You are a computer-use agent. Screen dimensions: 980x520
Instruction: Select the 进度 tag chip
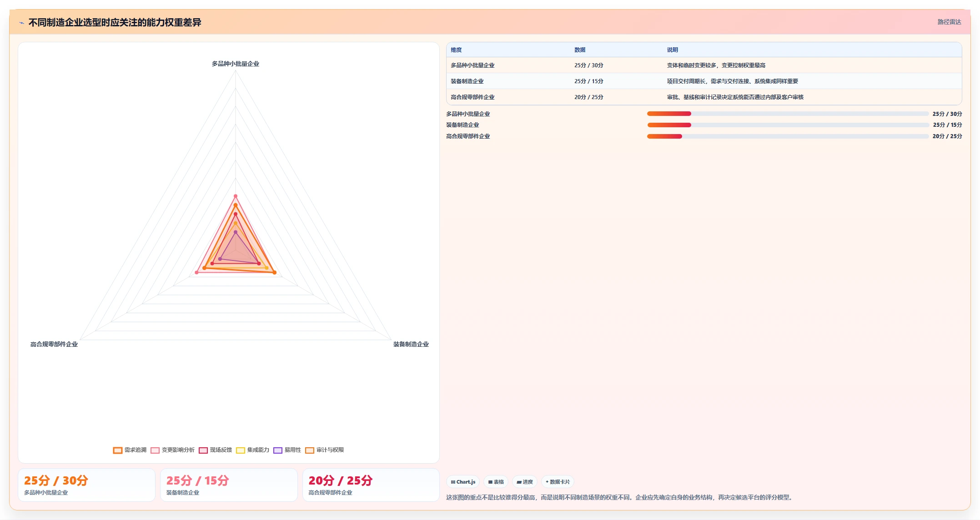(x=524, y=482)
